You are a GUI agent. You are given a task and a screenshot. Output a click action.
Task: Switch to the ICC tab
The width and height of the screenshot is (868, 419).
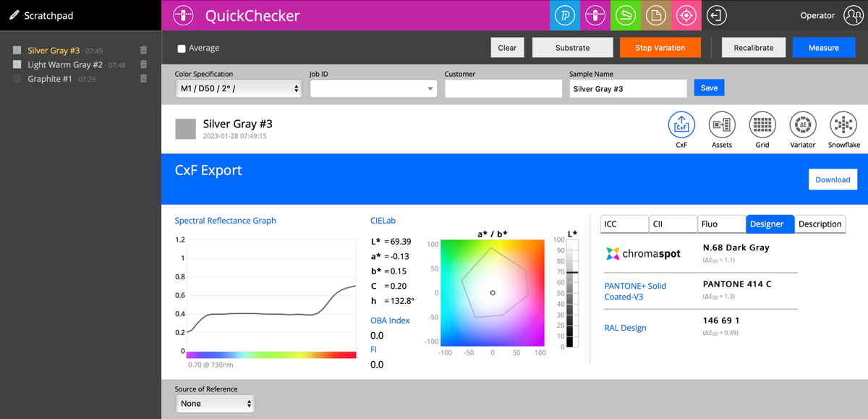(624, 224)
